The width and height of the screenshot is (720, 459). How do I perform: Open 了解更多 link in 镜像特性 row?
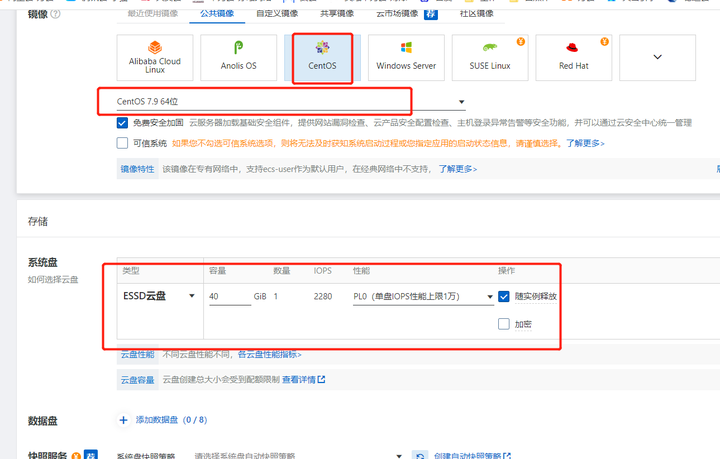click(458, 169)
